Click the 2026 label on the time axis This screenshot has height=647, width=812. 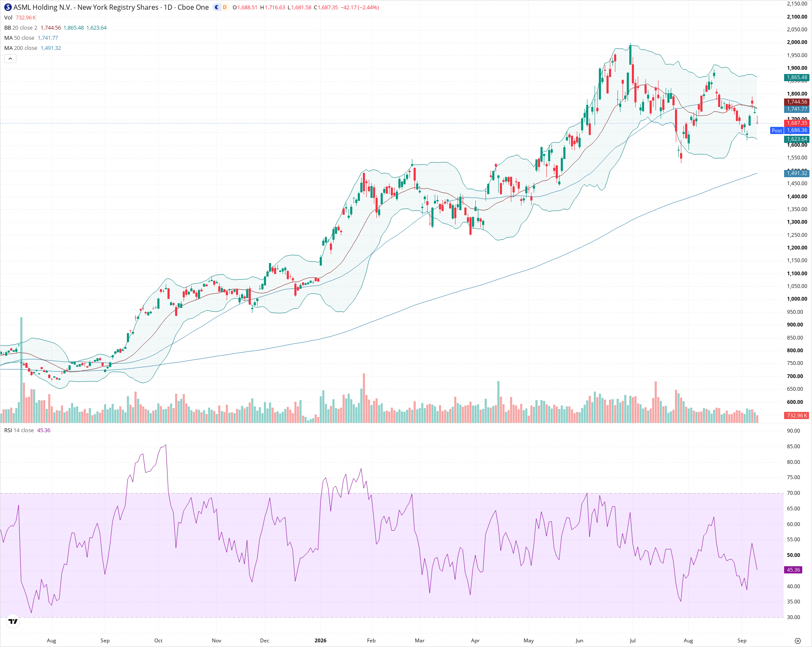pyautogui.click(x=321, y=641)
